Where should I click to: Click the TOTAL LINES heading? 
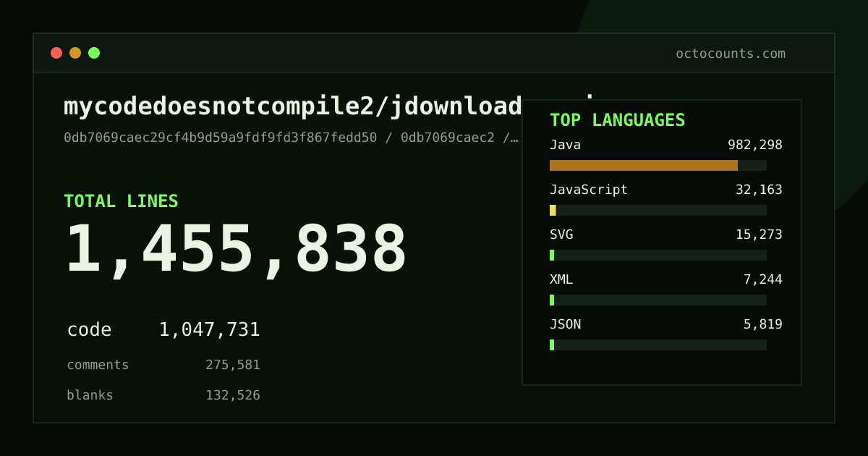click(x=121, y=201)
